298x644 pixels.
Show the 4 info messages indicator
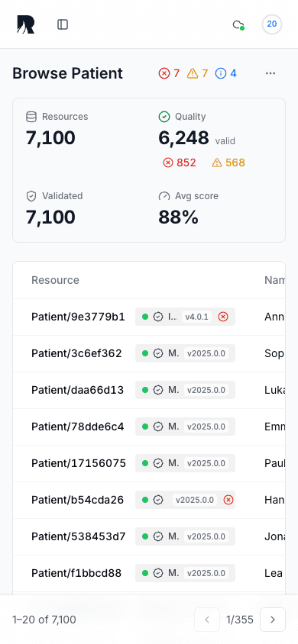225,73
